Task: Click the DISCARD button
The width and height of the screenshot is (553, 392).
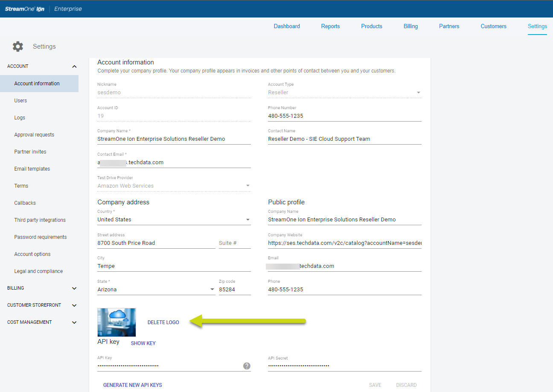Action: click(x=406, y=385)
